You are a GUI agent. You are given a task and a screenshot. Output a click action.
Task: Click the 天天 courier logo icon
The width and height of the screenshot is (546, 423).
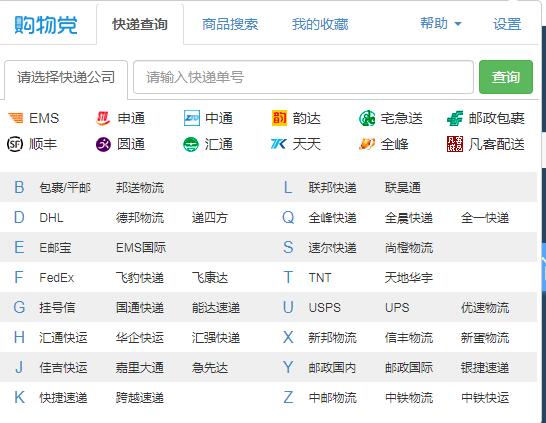pyautogui.click(x=279, y=144)
